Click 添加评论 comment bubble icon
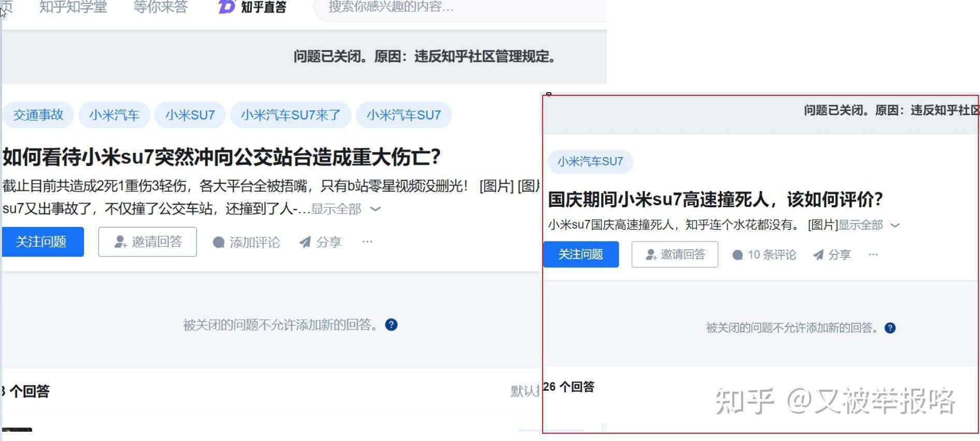The image size is (980, 441). (x=219, y=242)
